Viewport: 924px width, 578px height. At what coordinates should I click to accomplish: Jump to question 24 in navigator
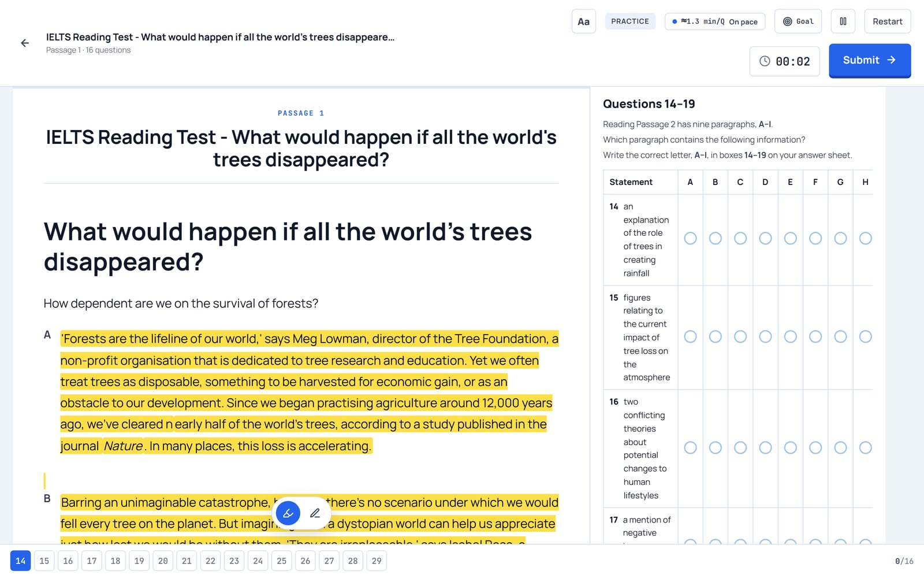(x=258, y=561)
